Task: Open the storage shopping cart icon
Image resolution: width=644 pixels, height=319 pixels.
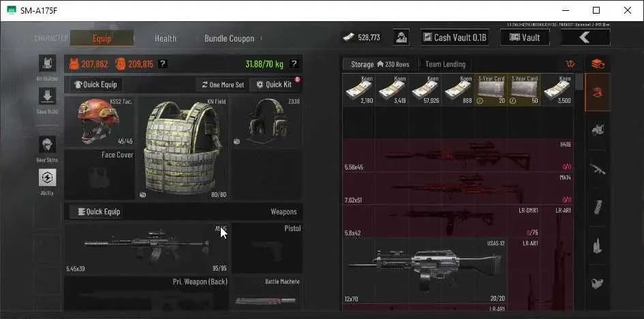Action: (570, 64)
